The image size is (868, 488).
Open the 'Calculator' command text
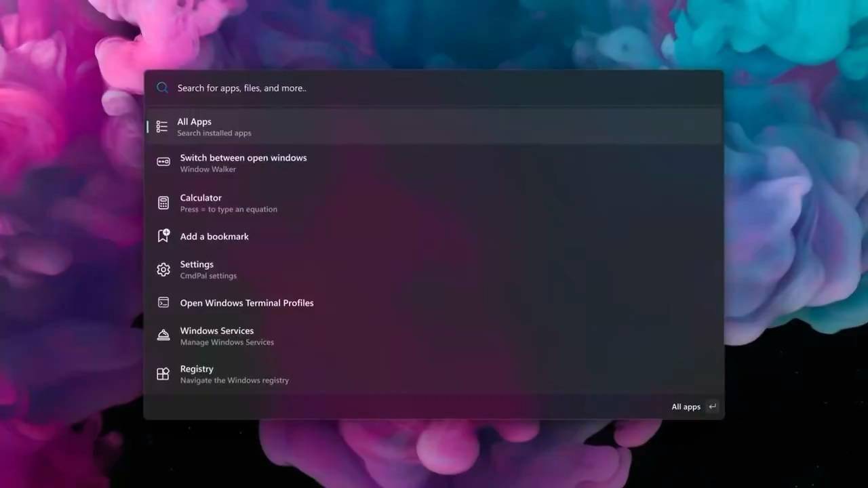(201, 198)
